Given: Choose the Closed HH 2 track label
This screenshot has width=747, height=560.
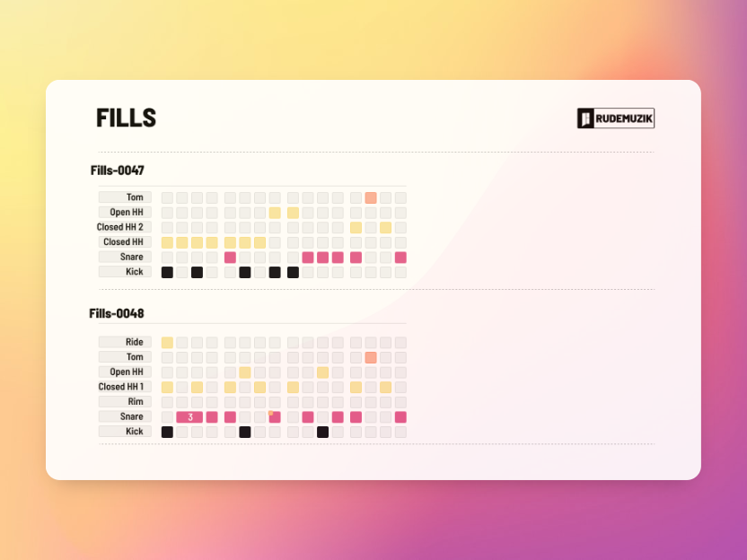Looking at the screenshot, I should [x=126, y=227].
